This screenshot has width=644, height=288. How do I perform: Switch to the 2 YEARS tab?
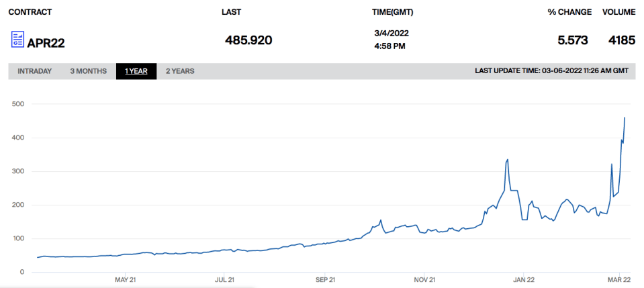click(180, 71)
